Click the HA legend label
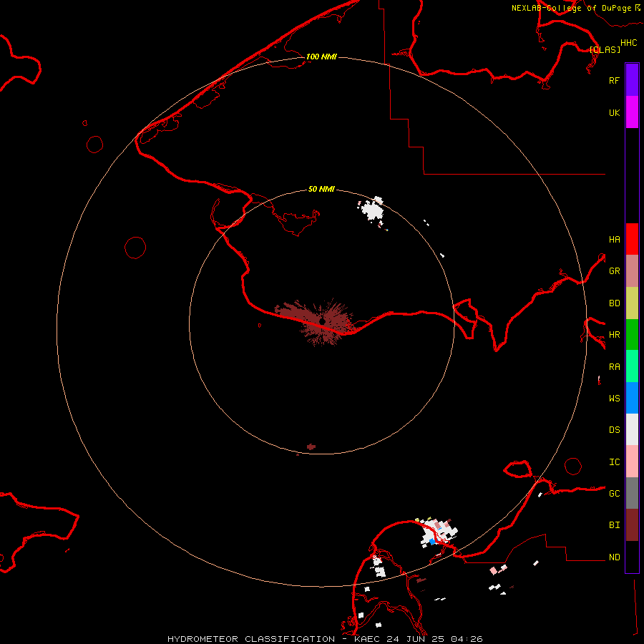The image size is (644, 644). (x=614, y=240)
